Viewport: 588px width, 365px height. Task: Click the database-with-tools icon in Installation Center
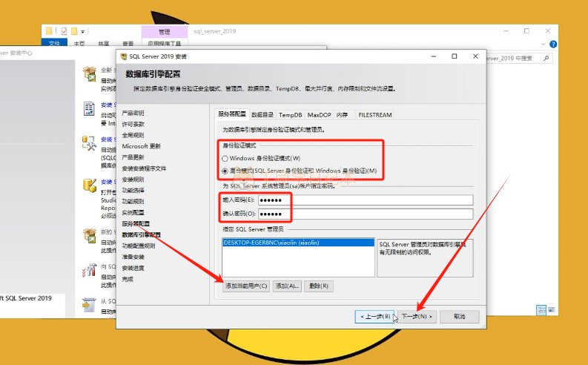coord(89,143)
